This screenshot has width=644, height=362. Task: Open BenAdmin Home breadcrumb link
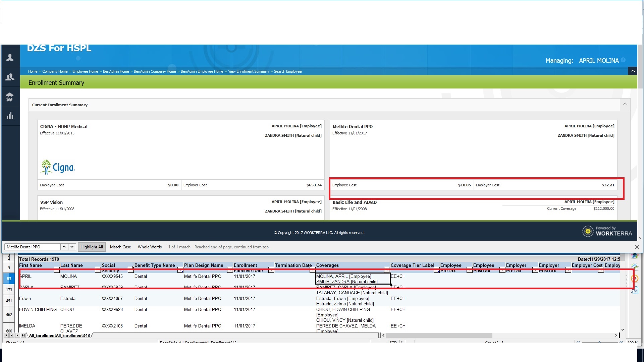116,71
